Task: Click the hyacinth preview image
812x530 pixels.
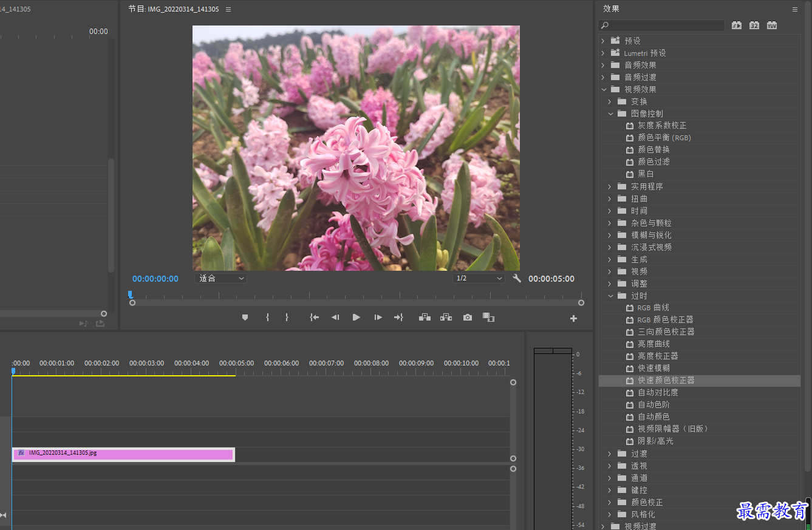Action: tap(356, 148)
